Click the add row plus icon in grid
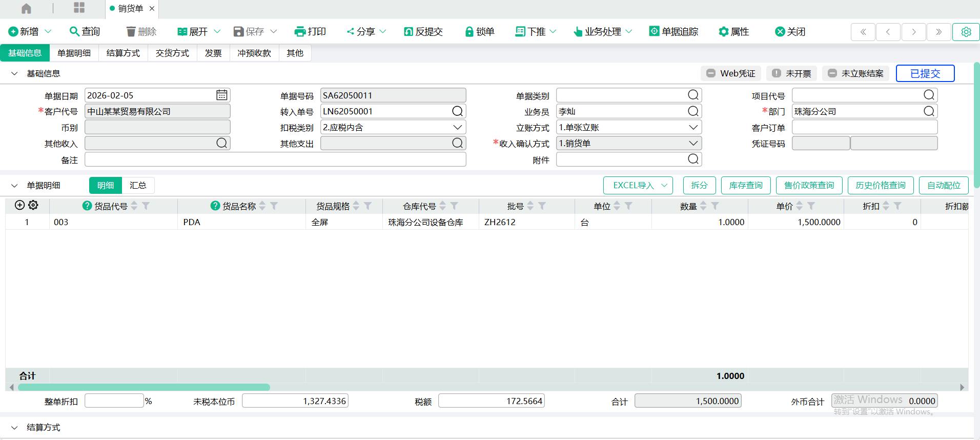The image size is (980, 440). 19,205
